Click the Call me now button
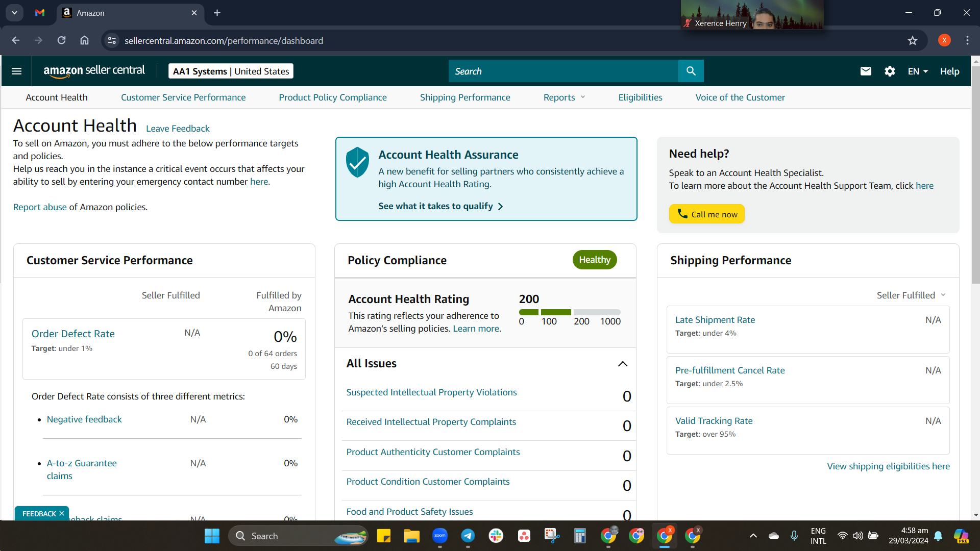 (x=707, y=214)
